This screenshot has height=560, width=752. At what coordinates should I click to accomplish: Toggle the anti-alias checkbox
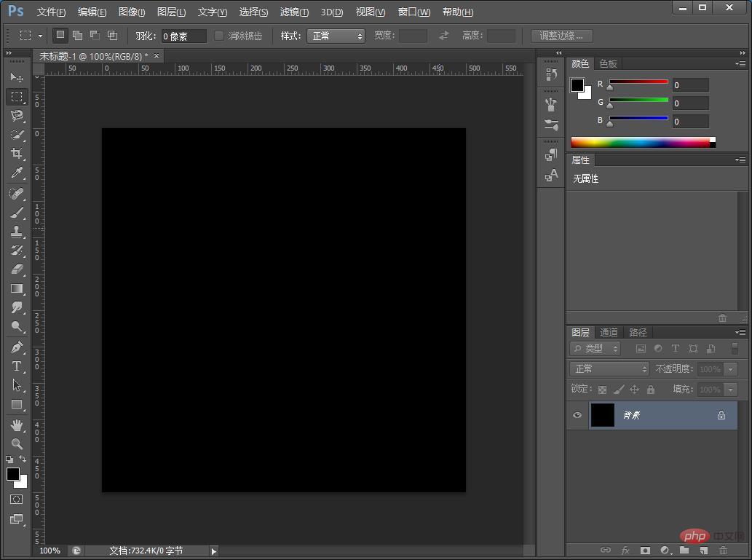219,36
